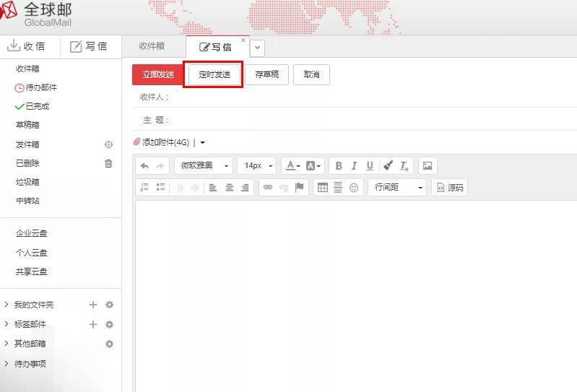The width and height of the screenshot is (577, 392).
Task: Open the 微软雅黑 font family dropdown
Action: point(204,166)
